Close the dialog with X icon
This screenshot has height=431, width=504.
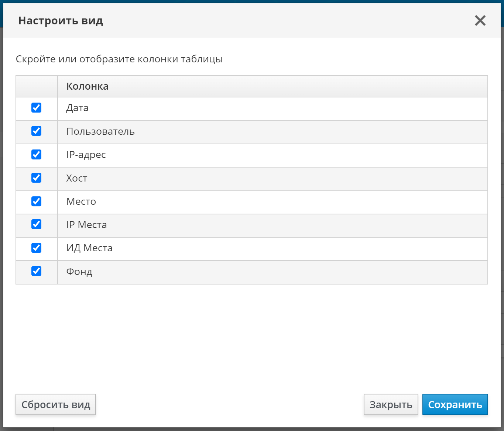coord(480,21)
